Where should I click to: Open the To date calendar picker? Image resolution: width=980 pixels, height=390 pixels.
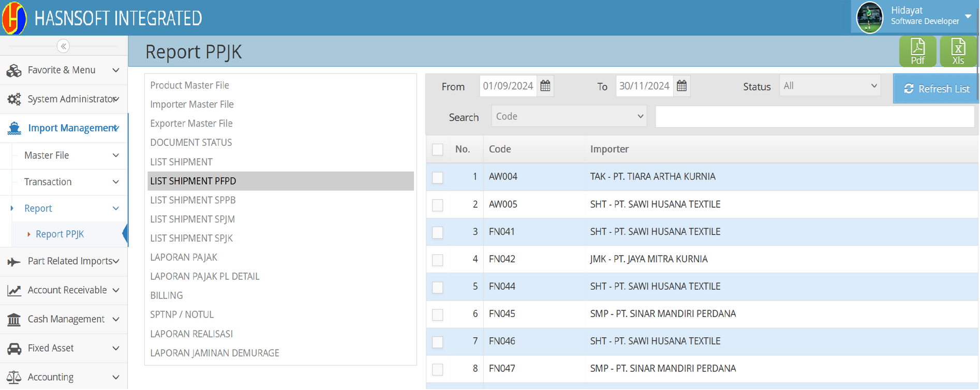coord(681,86)
